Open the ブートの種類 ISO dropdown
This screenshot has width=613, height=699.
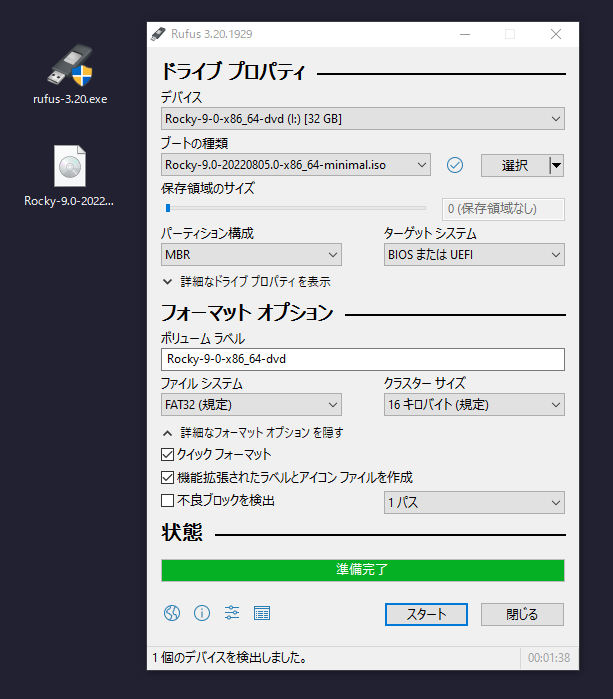[296, 165]
